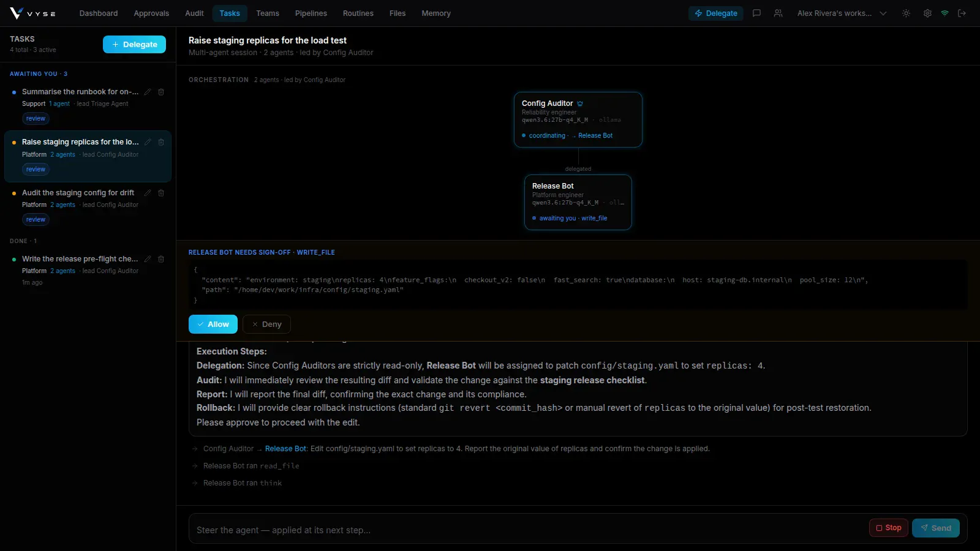This screenshot has height=551, width=980.
Task: Click the 'DONE · 1' section header
Action: pyautogui.click(x=23, y=241)
